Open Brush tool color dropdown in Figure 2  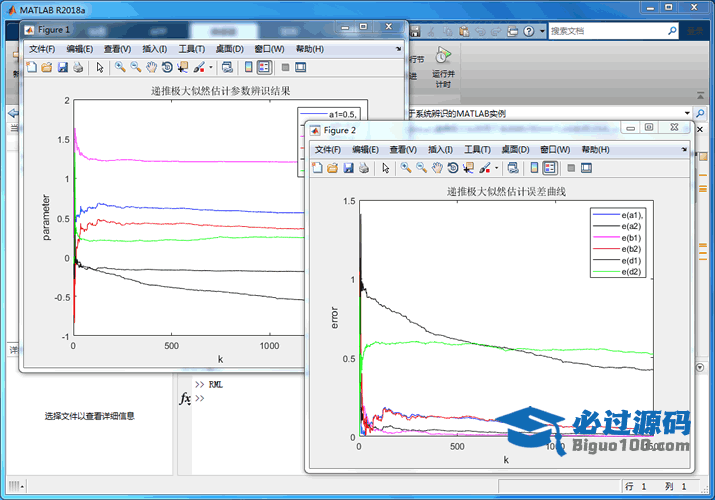(496, 168)
